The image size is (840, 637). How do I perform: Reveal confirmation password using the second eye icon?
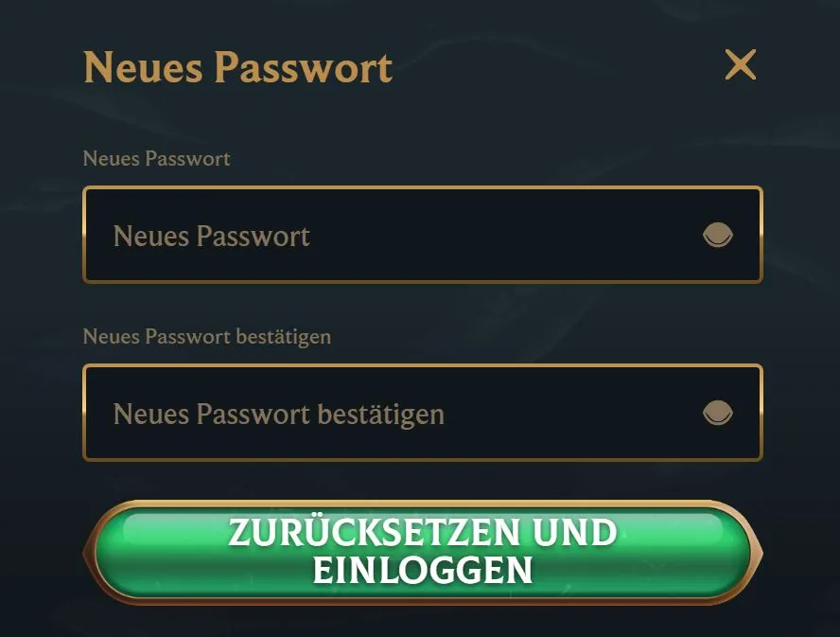(717, 413)
